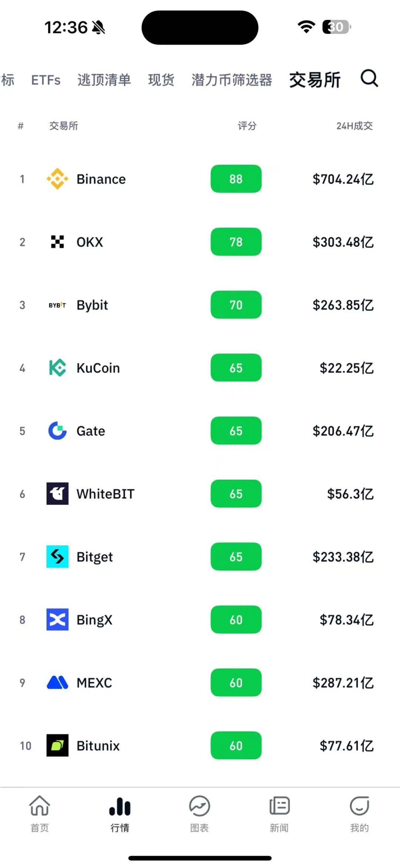Select the KuCoin logo icon

tap(57, 368)
